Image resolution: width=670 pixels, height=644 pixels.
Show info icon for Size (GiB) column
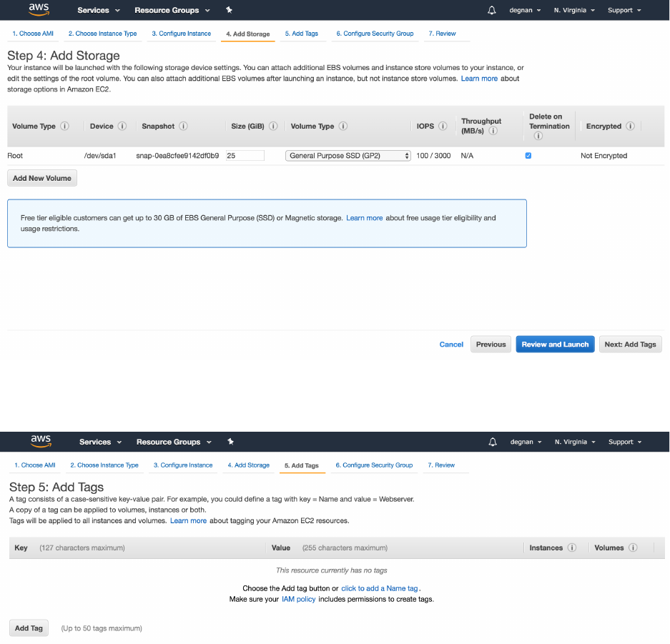click(x=273, y=126)
